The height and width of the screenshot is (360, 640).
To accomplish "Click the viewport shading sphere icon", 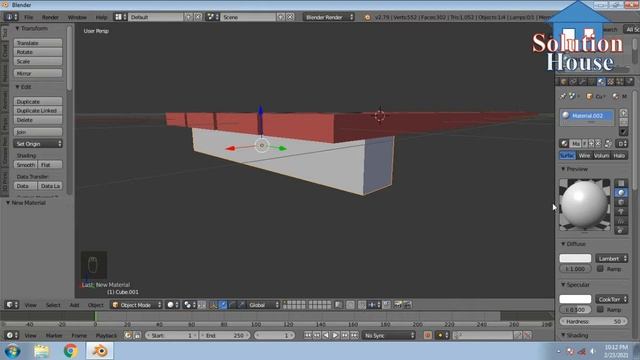I will [173, 304].
